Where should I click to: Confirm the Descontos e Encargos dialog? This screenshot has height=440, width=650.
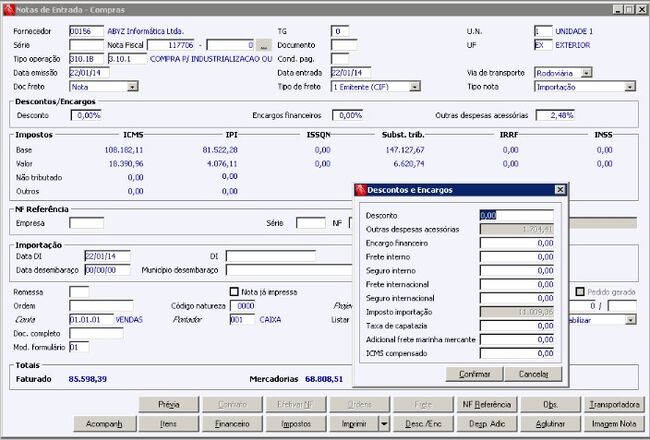click(x=475, y=374)
